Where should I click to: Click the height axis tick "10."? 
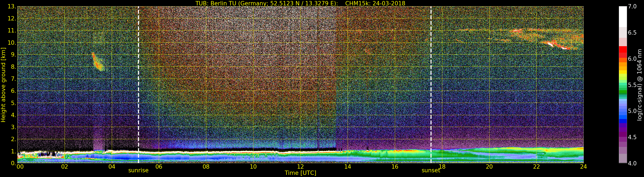click(x=12, y=43)
